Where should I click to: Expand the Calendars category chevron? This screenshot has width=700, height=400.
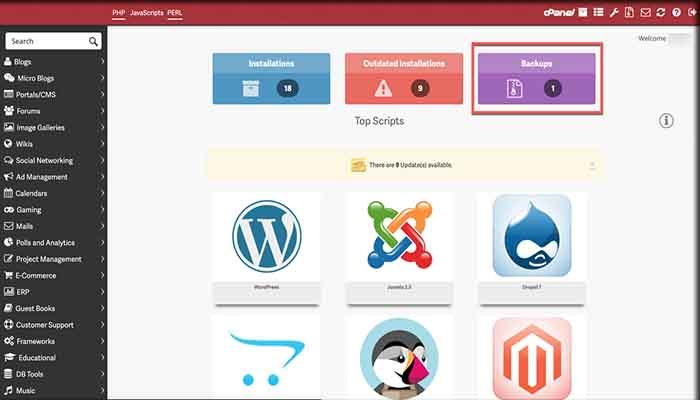pos(102,193)
